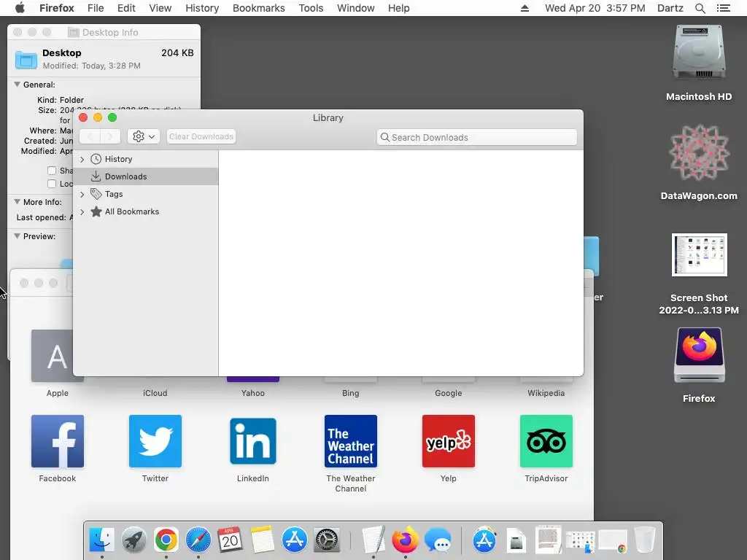Open the Edit menu
747x560 pixels.
126,8
